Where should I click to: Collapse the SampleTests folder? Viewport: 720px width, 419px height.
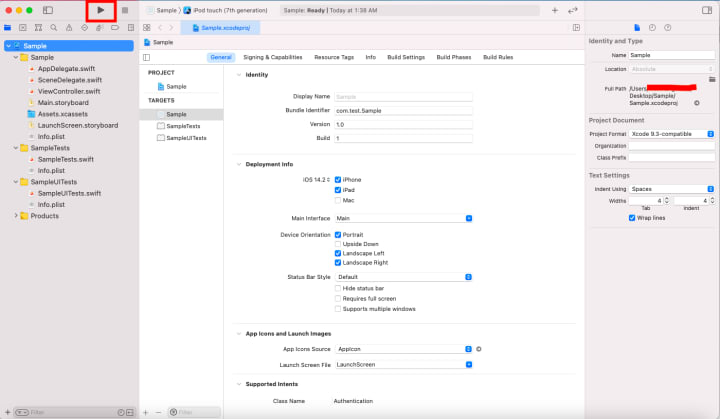(x=16, y=148)
